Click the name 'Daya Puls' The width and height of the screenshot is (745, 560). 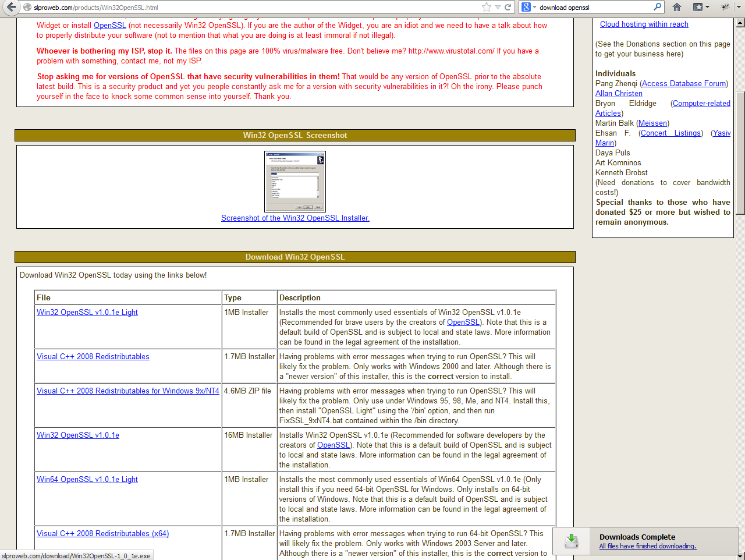pyautogui.click(x=613, y=153)
